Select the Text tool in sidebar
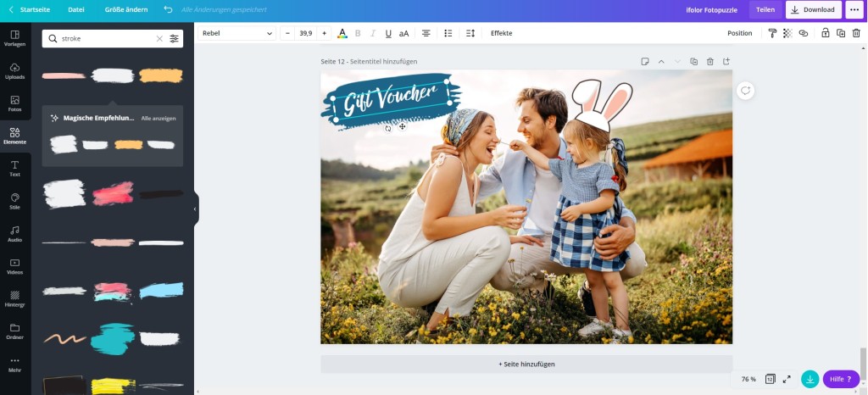 point(14,168)
